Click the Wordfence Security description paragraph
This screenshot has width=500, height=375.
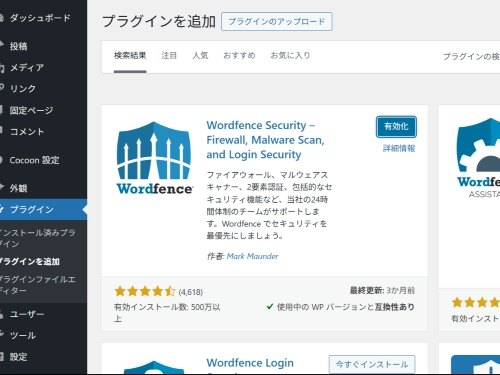coord(269,205)
